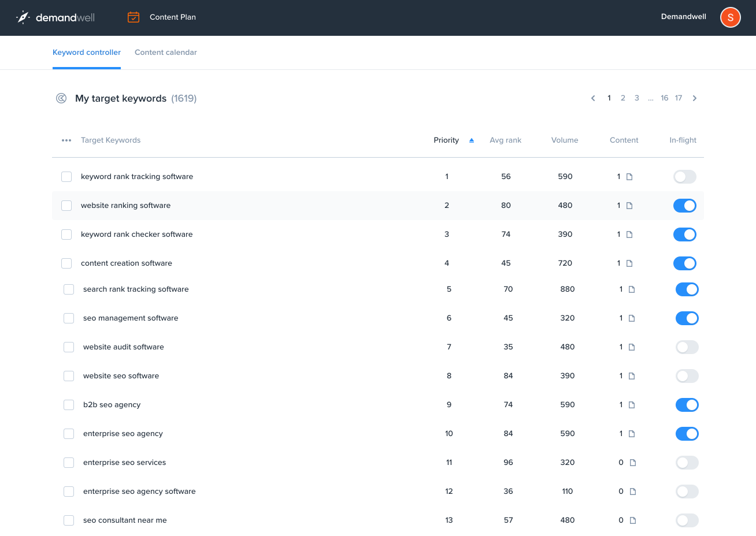This screenshot has width=756, height=536.
Task: Sort by Priority using the blue arrow
Action: pyautogui.click(x=472, y=140)
